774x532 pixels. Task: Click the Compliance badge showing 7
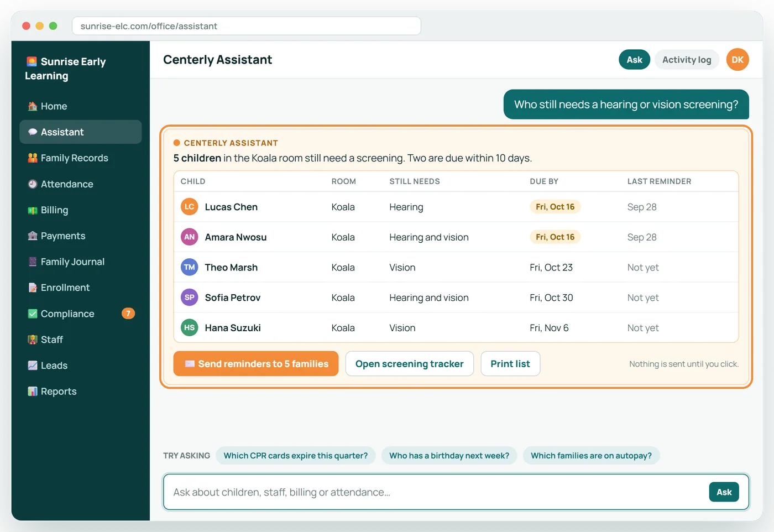[128, 314]
